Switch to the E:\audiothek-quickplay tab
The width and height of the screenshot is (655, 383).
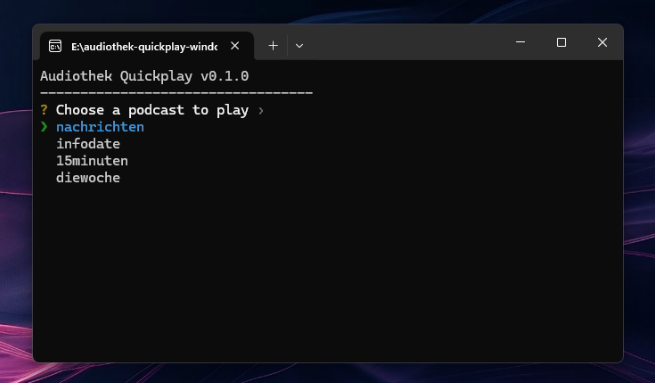pyautogui.click(x=147, y=46)
